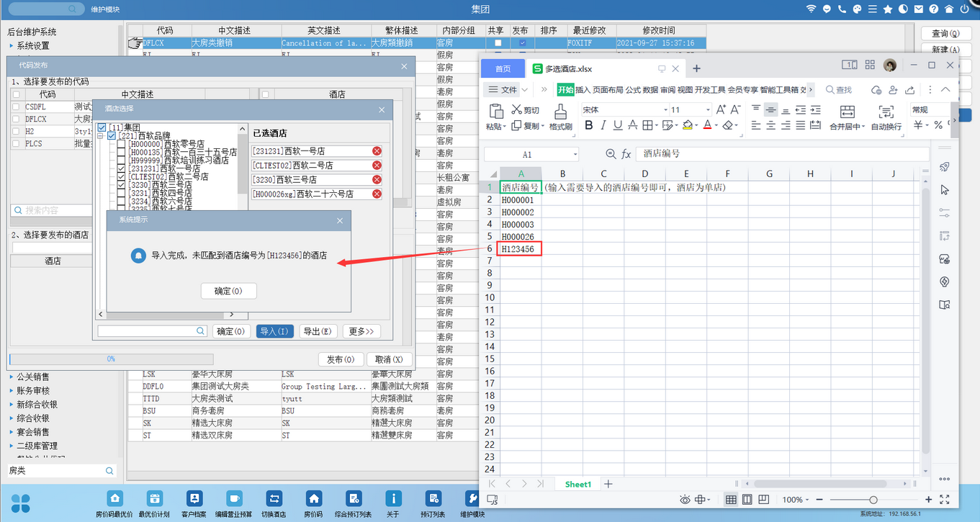This screenshot has height=522, width=980.
Task: Click the italic I icon in WPS
Action: pyautogui.click(x=603, y=125)
